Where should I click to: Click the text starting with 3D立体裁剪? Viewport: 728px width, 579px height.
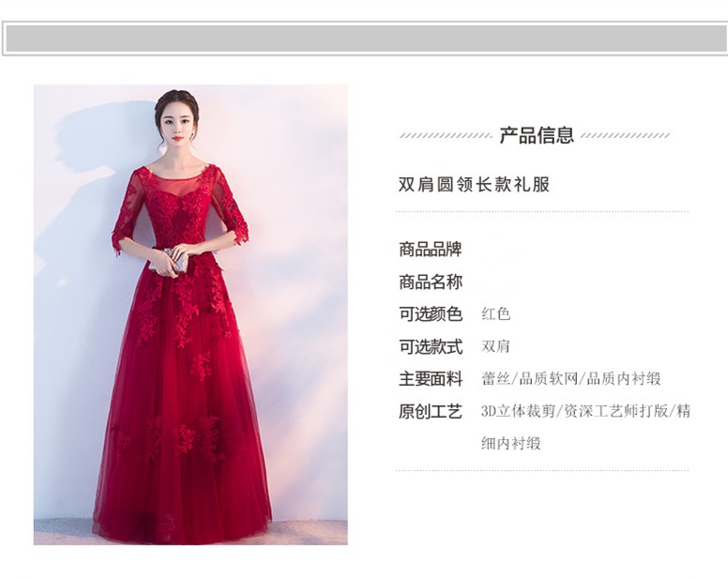click(x=586, y=411)
